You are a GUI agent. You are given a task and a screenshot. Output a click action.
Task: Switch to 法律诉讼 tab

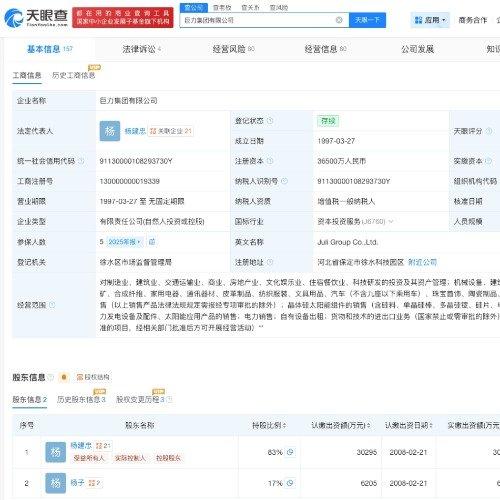click(x=141, y=49)
